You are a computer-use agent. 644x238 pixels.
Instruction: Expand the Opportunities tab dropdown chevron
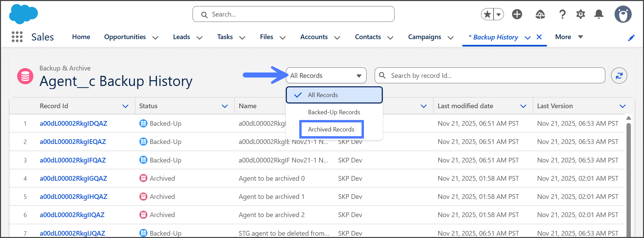[155, 38]
